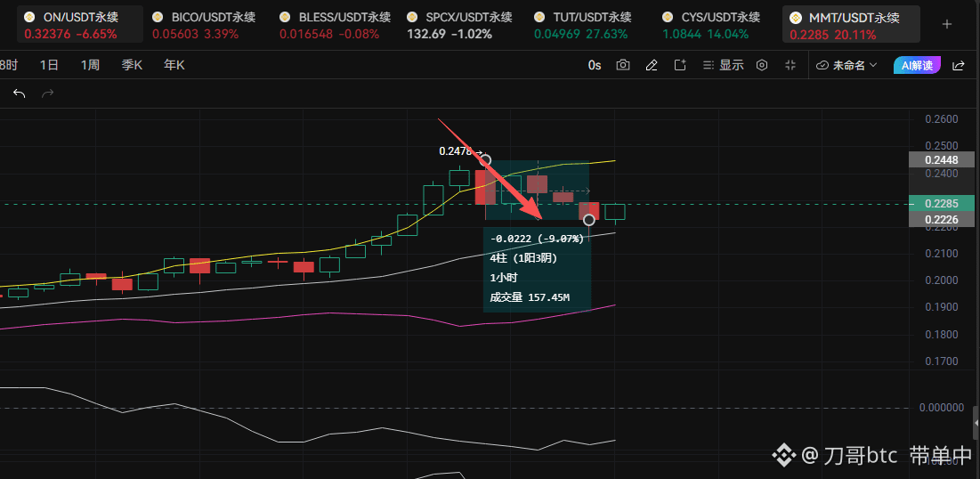
Task: Switch to BLESS/USDT永续 tab
Action: coord(335,25)
